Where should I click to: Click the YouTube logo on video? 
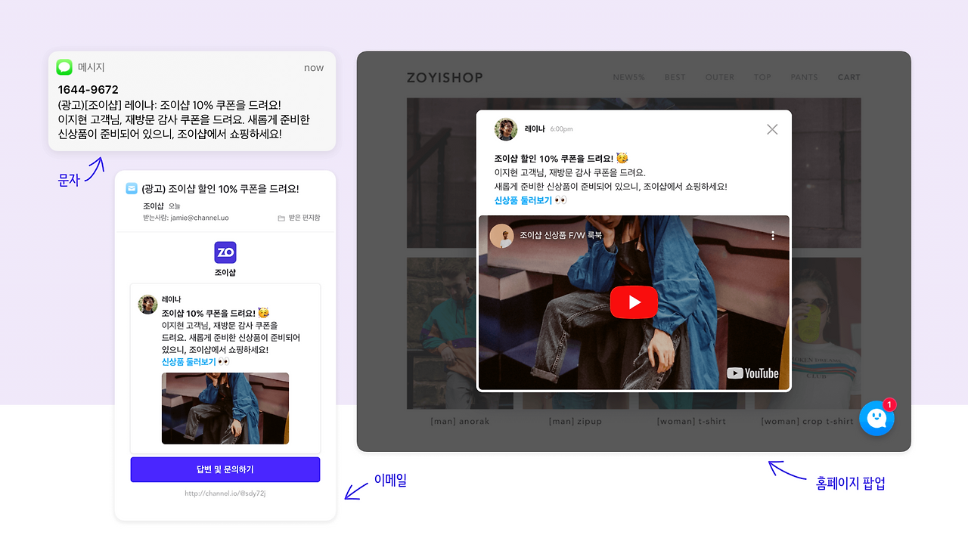tap(752, 373)
